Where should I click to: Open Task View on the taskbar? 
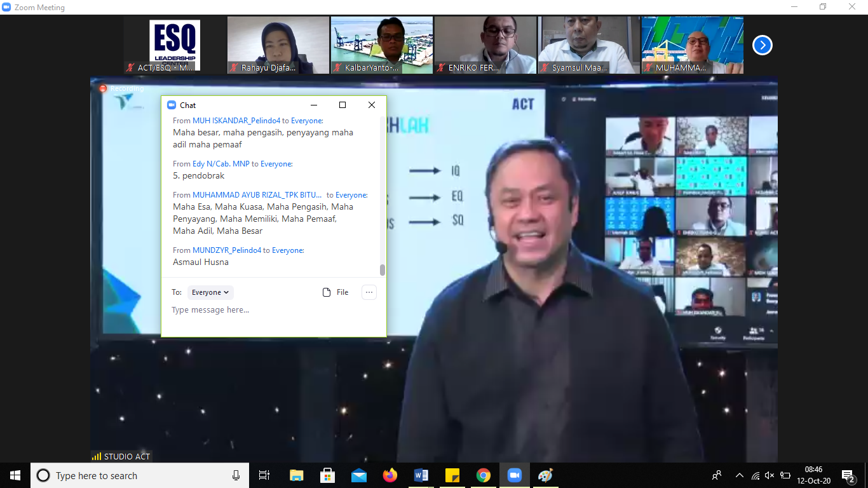coord(264,475)
